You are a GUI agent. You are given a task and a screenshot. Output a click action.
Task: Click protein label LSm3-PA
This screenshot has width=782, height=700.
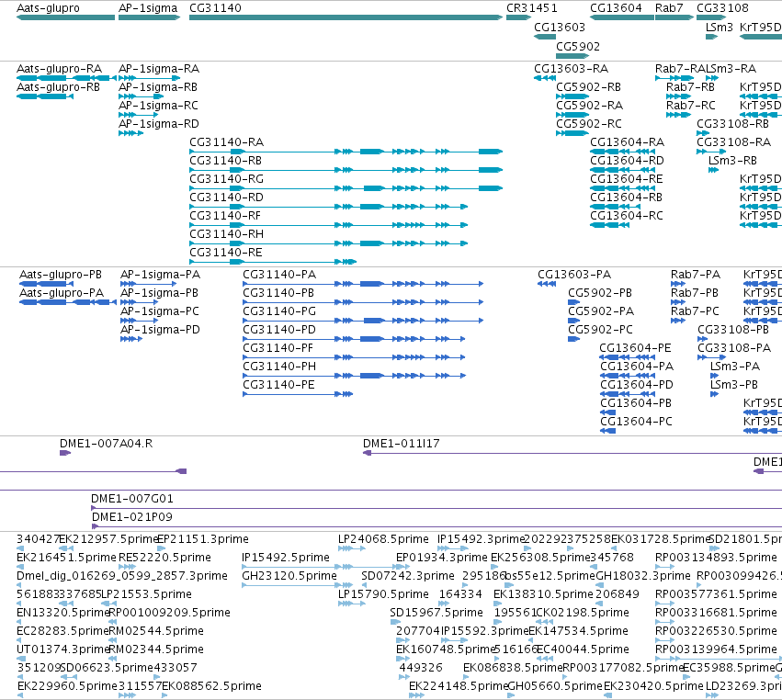click(734, 367)
